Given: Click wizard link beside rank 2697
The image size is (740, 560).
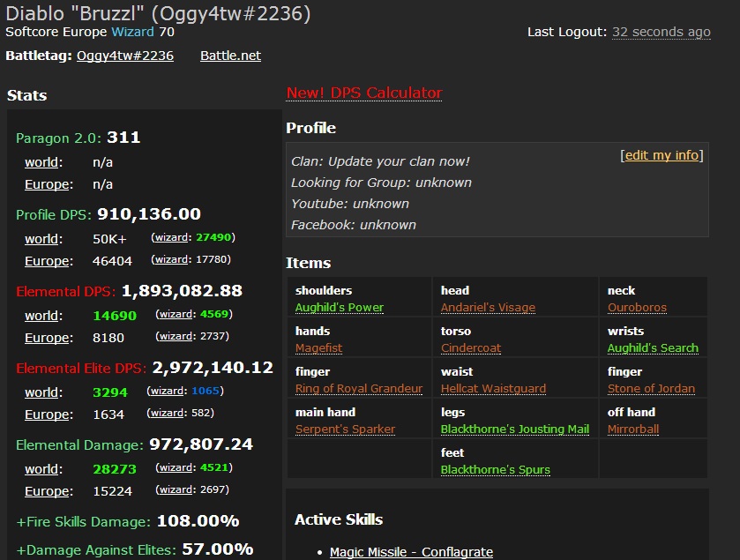Looking at the screenshot, I should click(x=176, y=489).
